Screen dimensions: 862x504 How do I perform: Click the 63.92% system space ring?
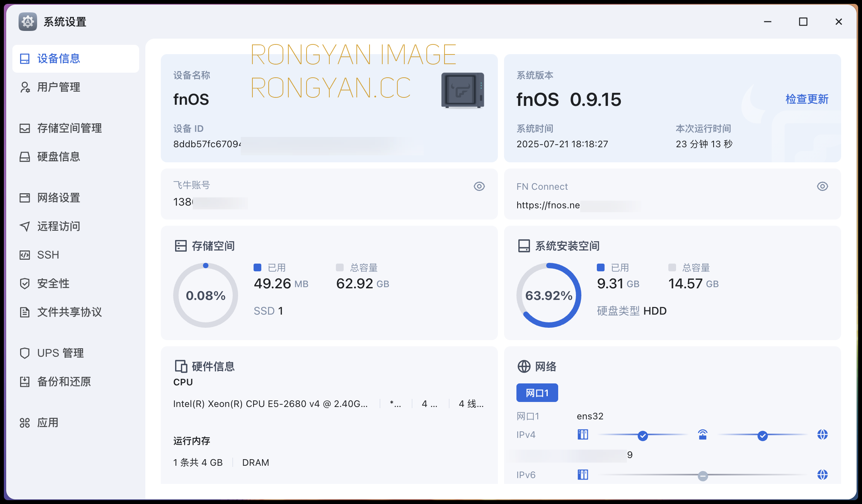(549, 295)
